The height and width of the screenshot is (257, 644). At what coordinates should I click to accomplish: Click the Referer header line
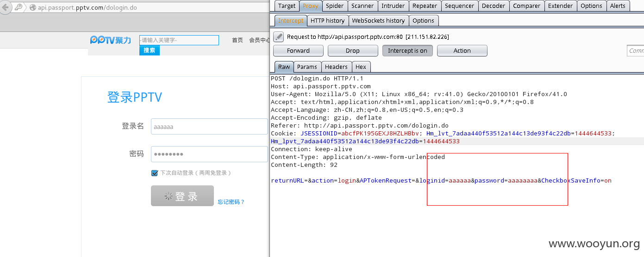[360, 126]
